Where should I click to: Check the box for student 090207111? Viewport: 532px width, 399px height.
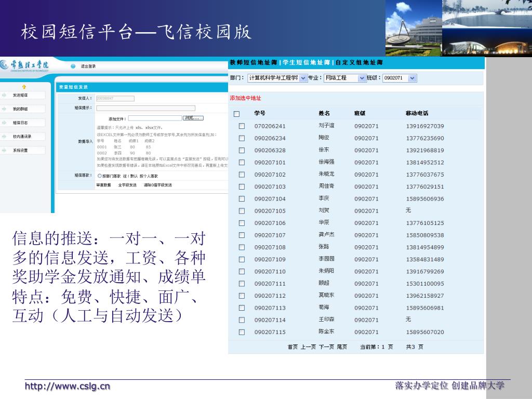pos(242,284)
